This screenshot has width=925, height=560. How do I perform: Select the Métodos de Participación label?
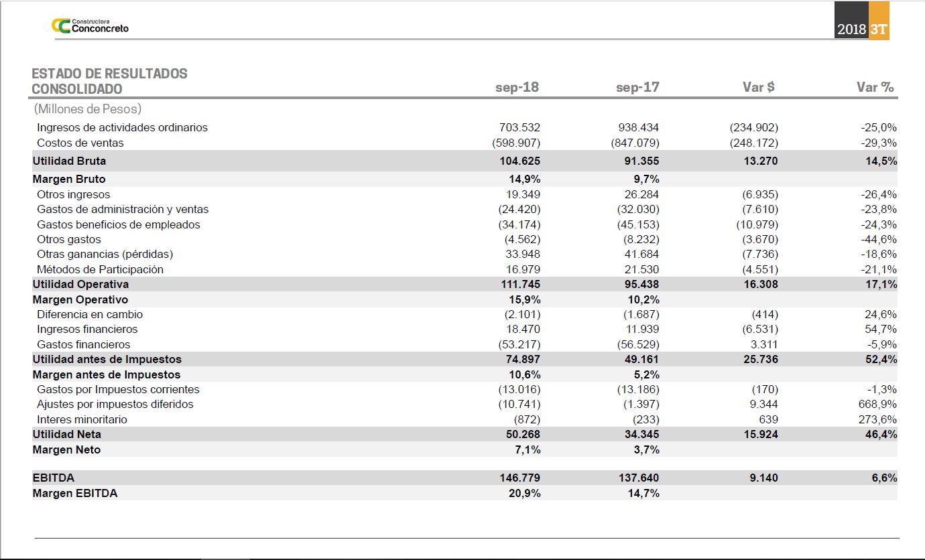click(x=100, y=269)
